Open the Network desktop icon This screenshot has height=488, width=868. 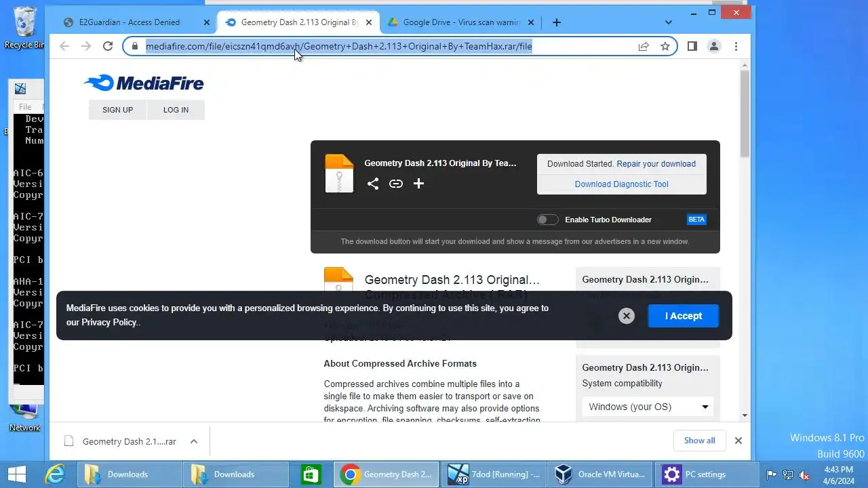pyautogui.click(x=25, y=418)
